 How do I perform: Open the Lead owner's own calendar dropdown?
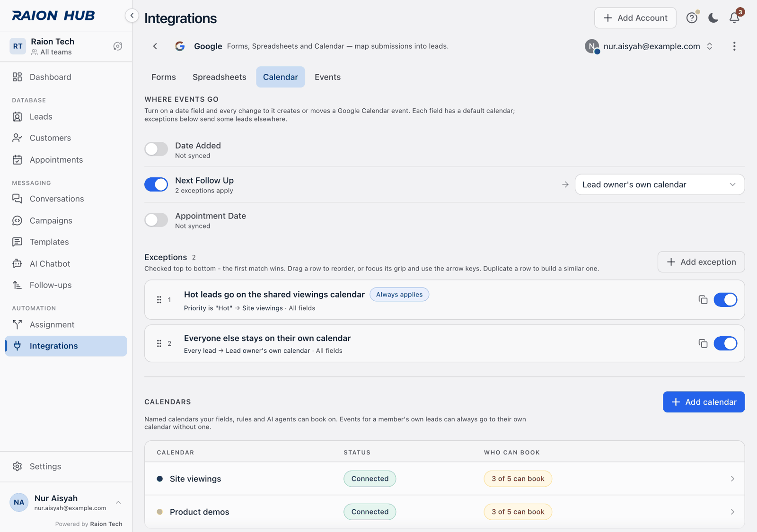(x=660, y=184)
